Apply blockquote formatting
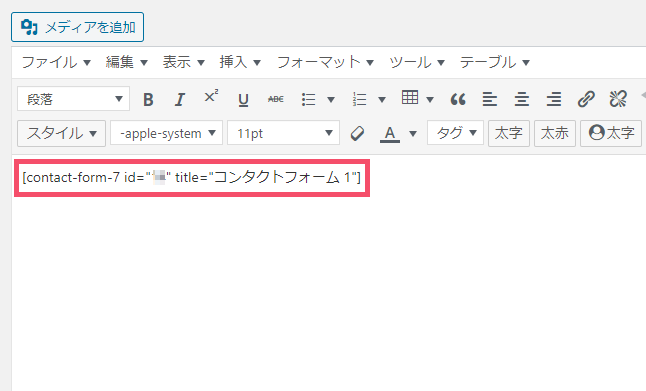646x391 pixels. [458, 99]
